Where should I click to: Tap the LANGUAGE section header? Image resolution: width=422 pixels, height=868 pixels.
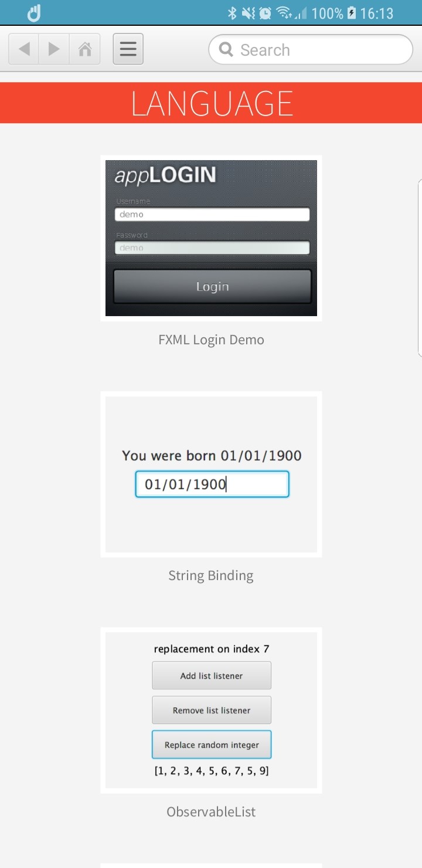211,103
